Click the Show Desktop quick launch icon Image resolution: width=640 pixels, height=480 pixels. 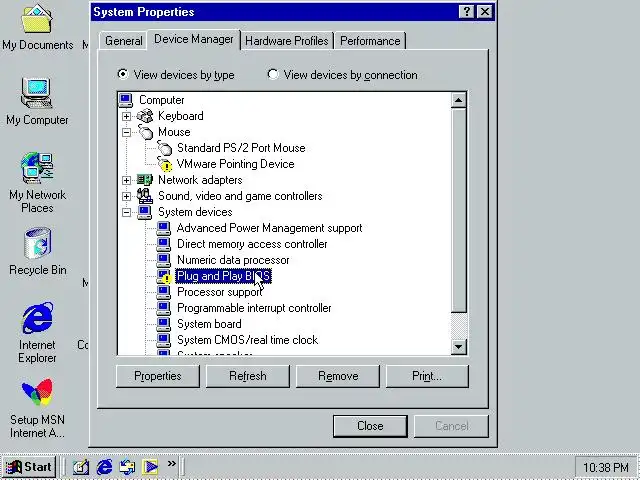point(81,467)
